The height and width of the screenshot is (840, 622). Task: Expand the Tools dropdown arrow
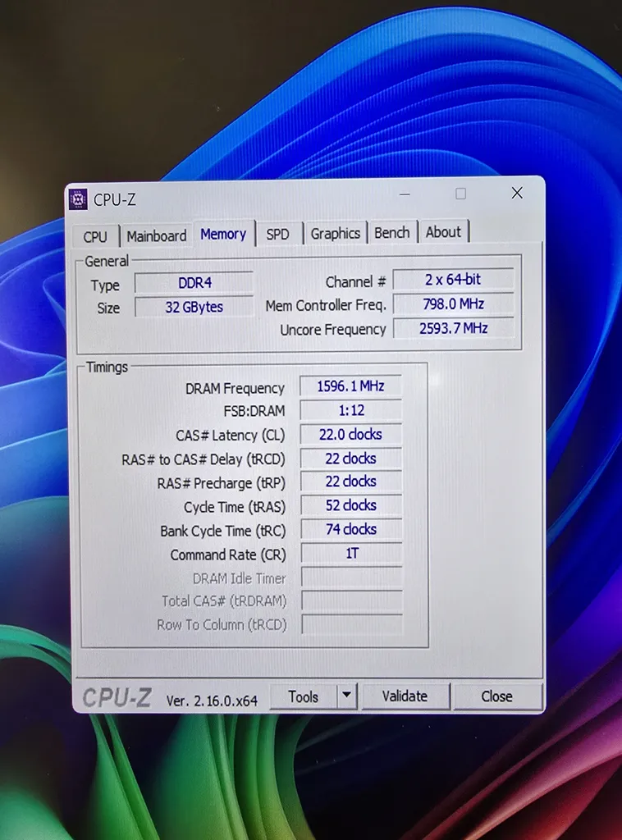point(347,696)
